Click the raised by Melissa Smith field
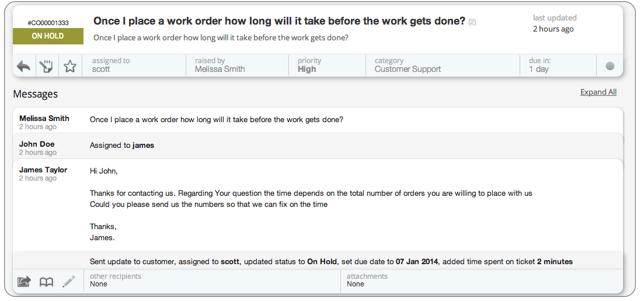The width and height of the screenshot is (644, 301). (237, 65)
